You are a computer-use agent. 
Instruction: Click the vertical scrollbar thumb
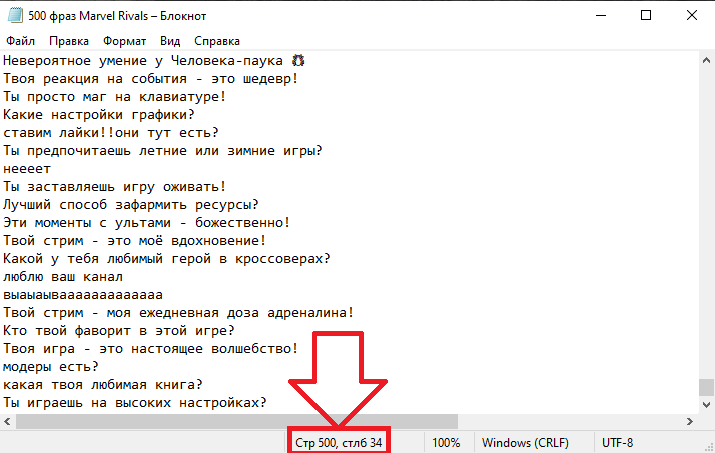tap(706, 387)
